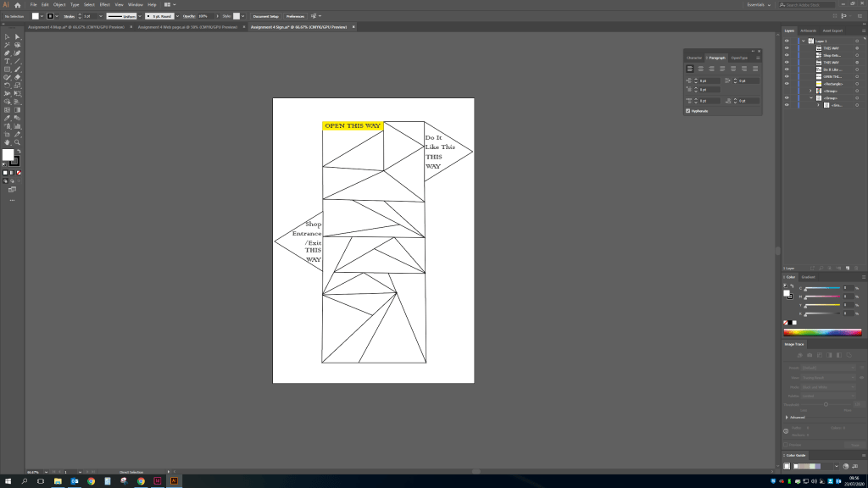Click the Document Setup button

tap(264, 16)
